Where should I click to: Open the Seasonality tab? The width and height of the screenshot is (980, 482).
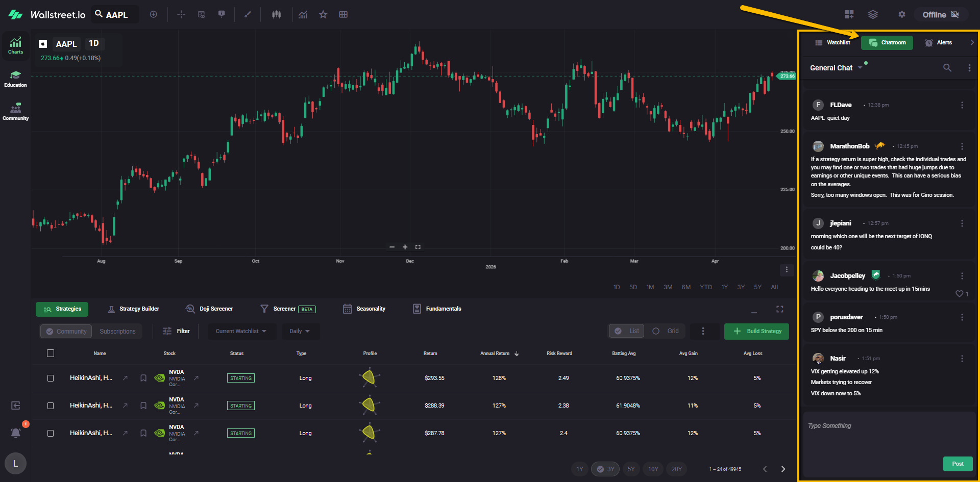coord(364,309)
